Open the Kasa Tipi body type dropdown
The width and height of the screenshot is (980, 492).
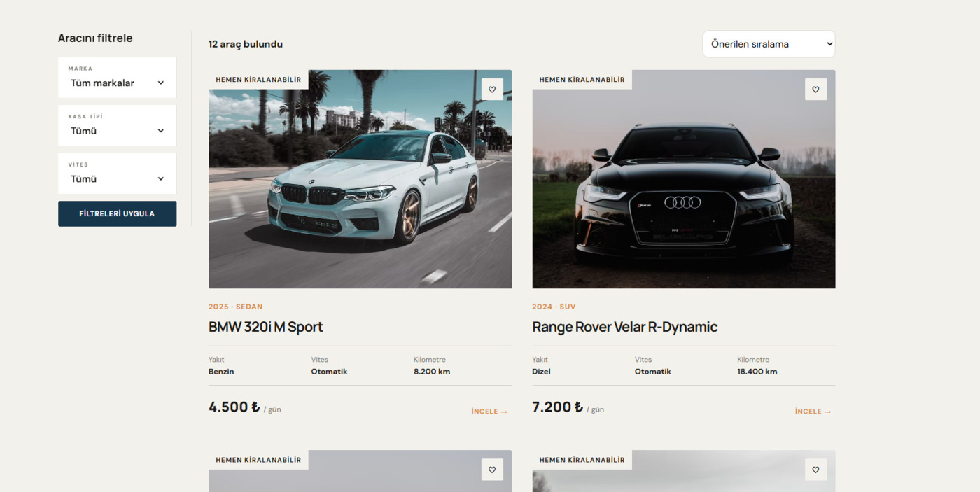(117, 125)
